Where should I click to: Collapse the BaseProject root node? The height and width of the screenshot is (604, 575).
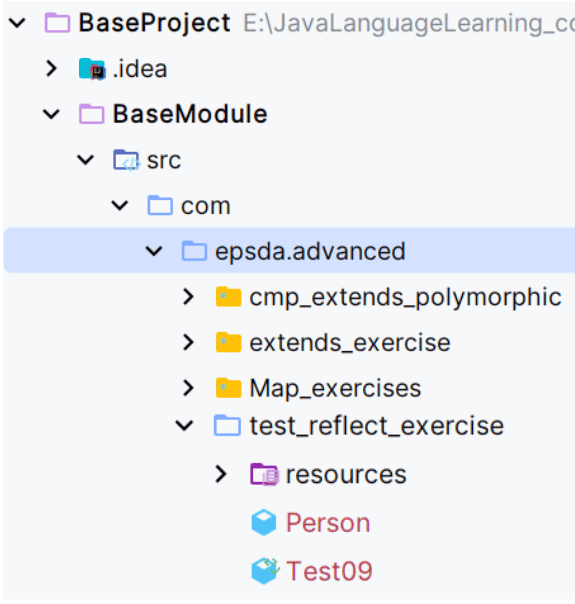coord(17,23)
